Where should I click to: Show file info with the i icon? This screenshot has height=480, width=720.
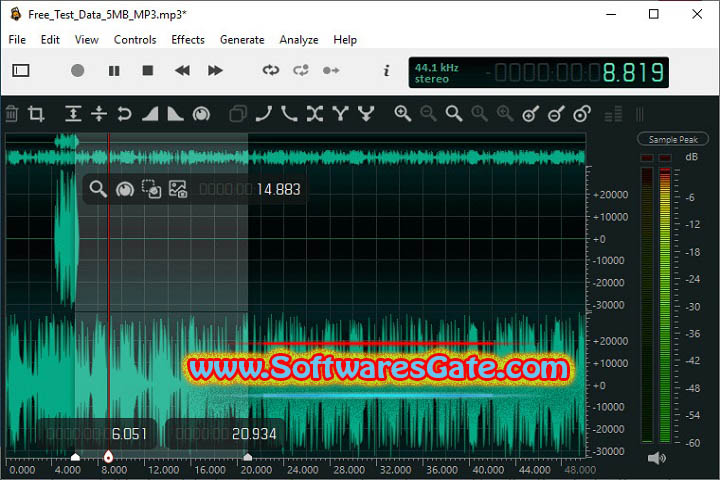(x=387, y=70)
